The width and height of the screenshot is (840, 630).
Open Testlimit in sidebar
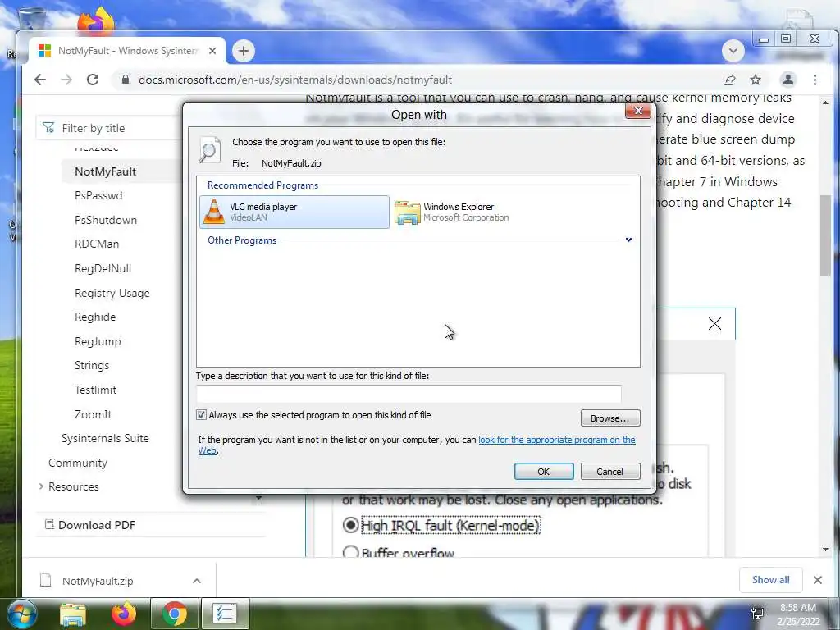(95, 390)
